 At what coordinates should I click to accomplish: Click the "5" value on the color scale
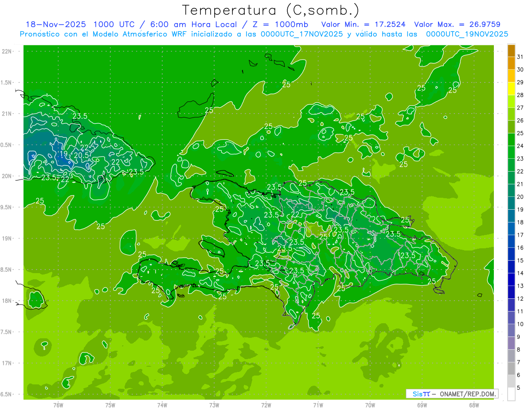click(x=518, y=388)
